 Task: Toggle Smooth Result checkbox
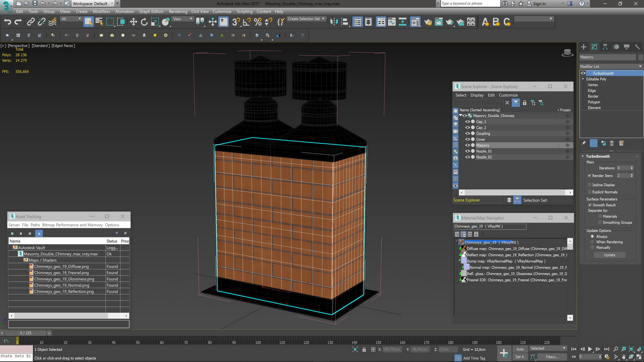pos(590,205)
